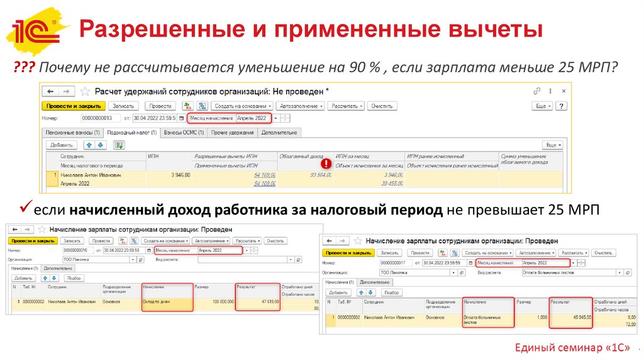The height and width of the screenshot is (361, 644).
Task: Expand Вид расчета dropdown in document 0000000016
Action: pos(291,260)
